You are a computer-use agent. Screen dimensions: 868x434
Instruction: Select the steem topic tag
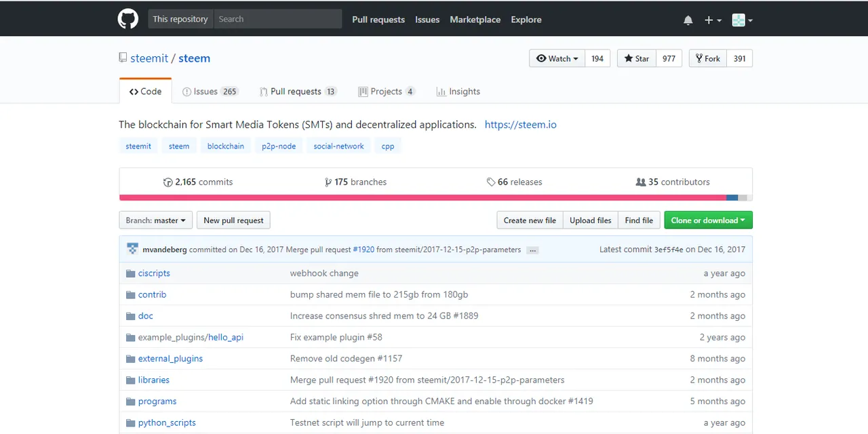[179, 146]
